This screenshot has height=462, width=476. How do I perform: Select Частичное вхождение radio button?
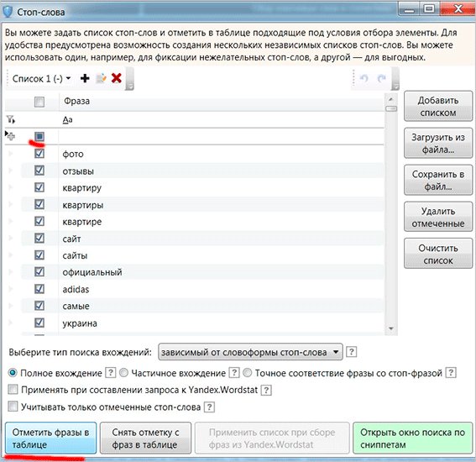click(124, 373)
